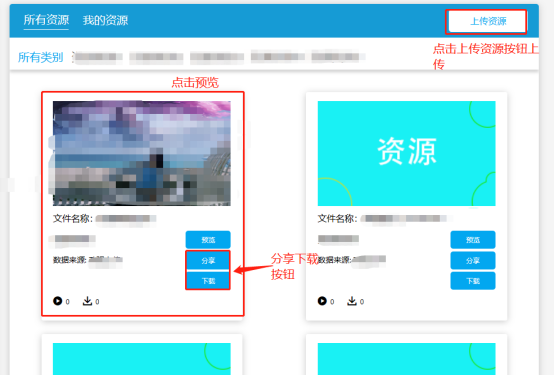Open the first card's pixelated photo thumbnail
Viewport: 554px width, 376px height.
pos(142,153)
